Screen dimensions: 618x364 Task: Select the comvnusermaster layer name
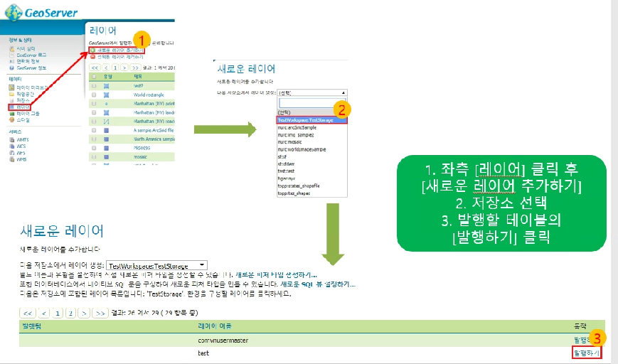tap(223, 341)
